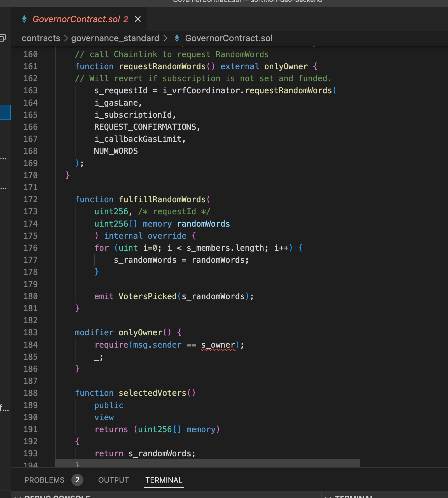Click onlyOwner modifier name on line 183

pos(141,332)
